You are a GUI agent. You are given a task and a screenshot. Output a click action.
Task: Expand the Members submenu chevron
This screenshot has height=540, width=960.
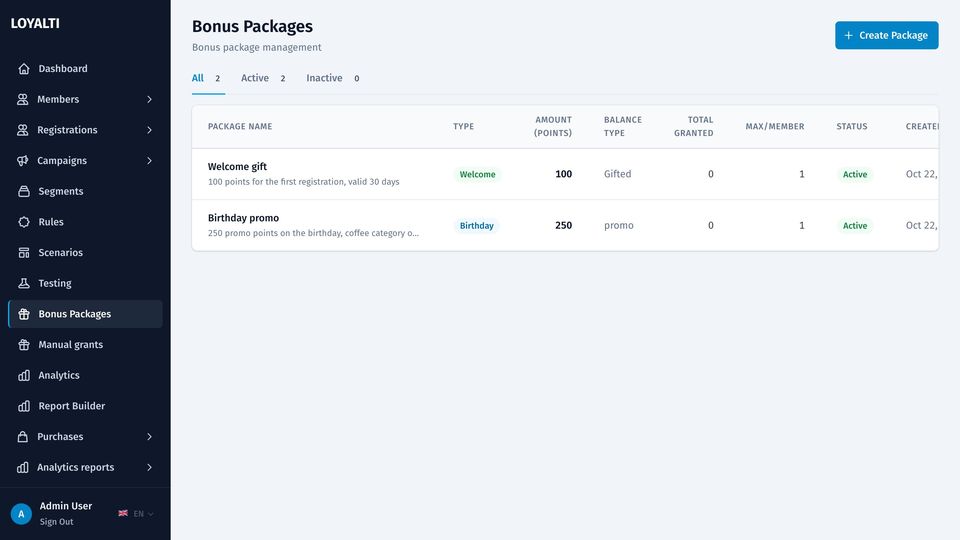point(149,99)
